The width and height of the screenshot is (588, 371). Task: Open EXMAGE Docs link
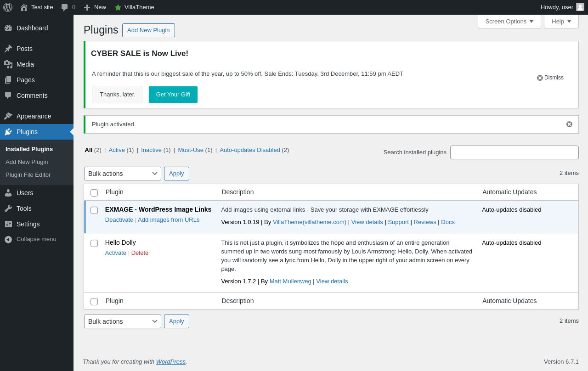point(448,222)
